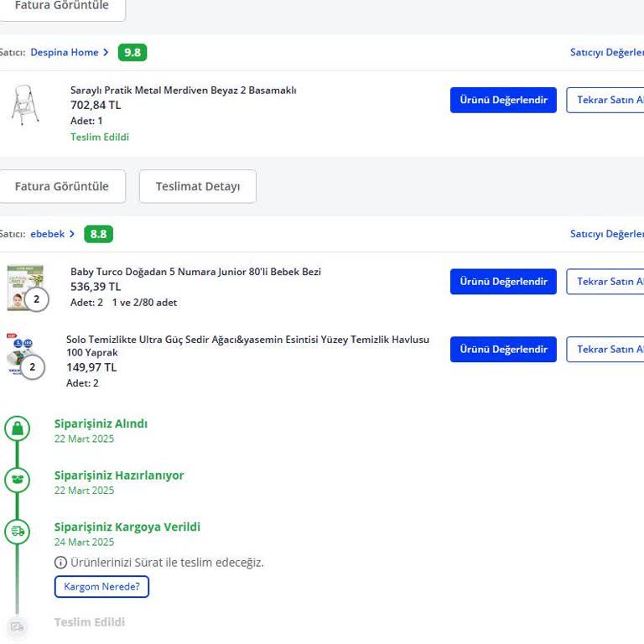Viewport: 644px width, 644px height.
Task: Click Kargom Nerede? tracking button
Action: pos(101,586)
